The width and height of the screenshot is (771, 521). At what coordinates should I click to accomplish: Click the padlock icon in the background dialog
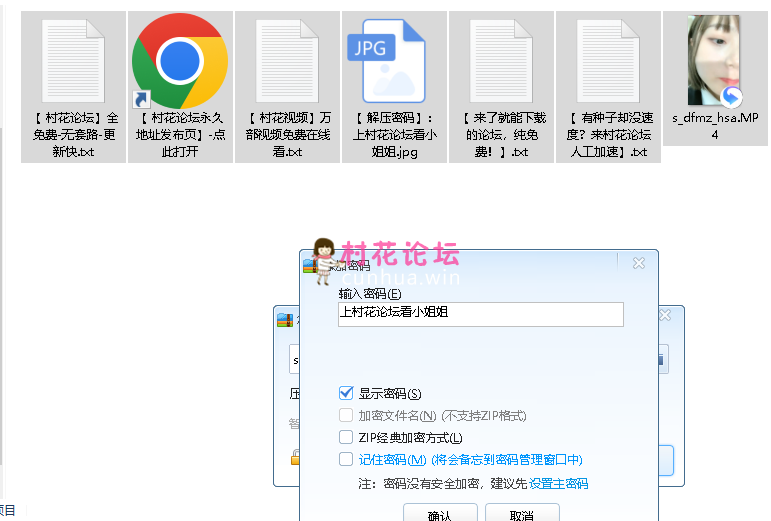(x=295, y=457)
